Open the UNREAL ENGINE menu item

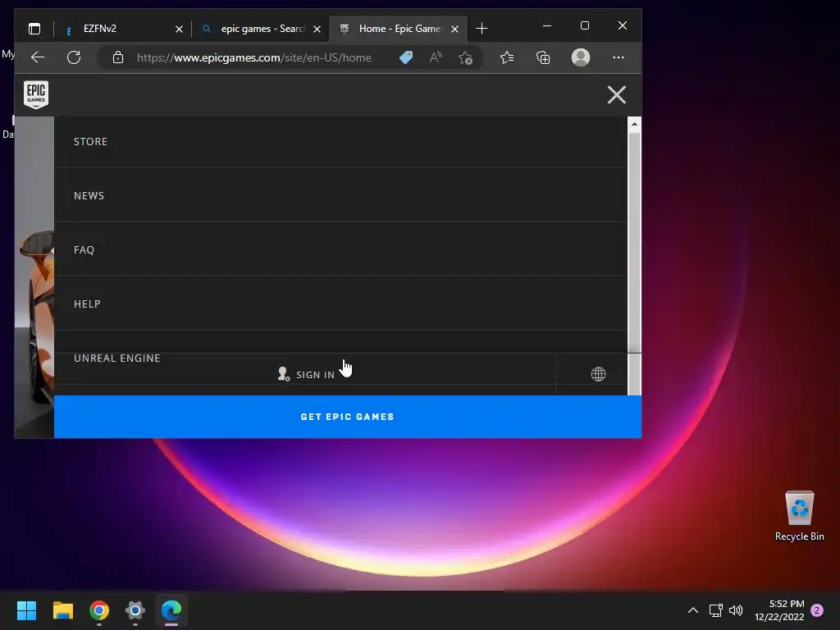117,358
